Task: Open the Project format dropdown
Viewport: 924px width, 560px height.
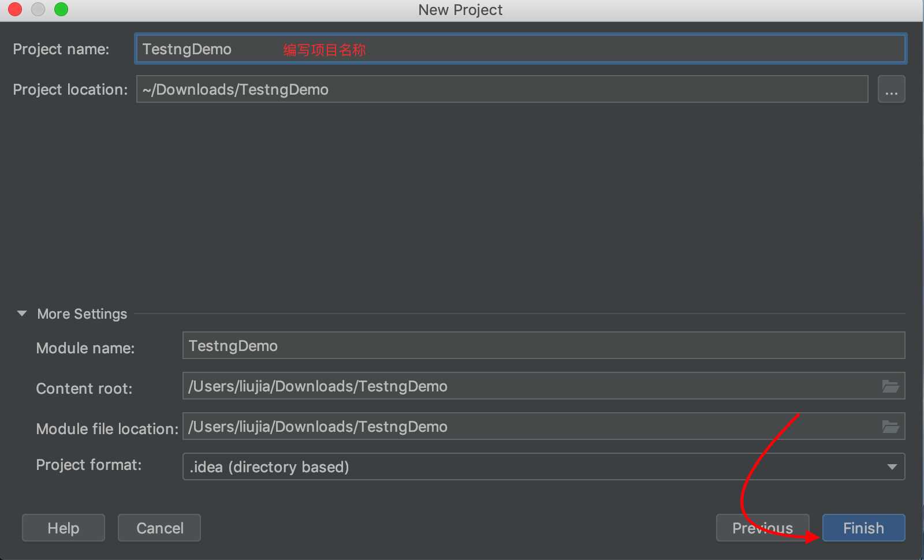Action: click(543, 467)
